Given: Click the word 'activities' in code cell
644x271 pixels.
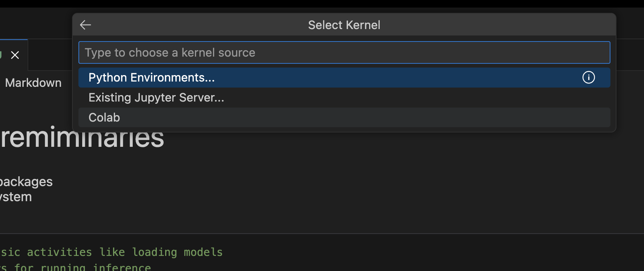Looking at the screenshot, I should [59, 252].
